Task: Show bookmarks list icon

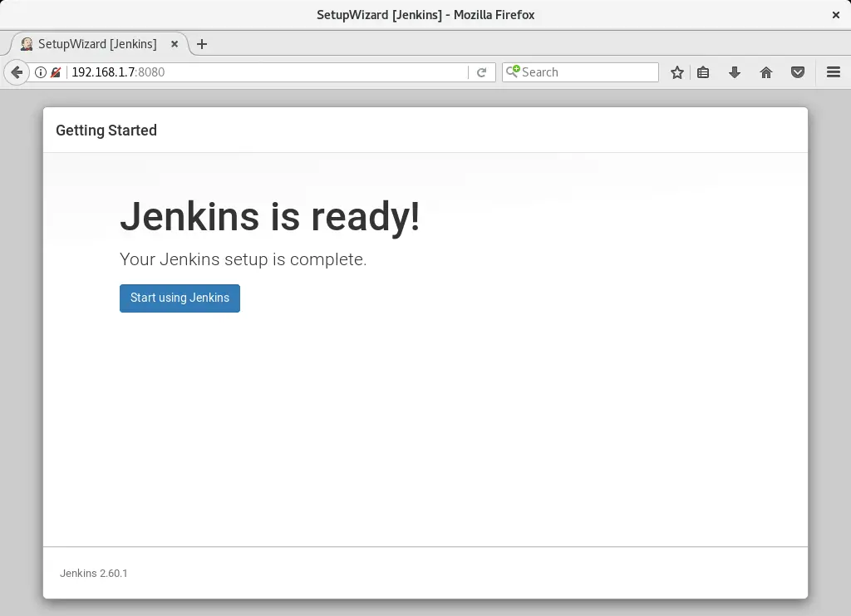Action: 703,72
